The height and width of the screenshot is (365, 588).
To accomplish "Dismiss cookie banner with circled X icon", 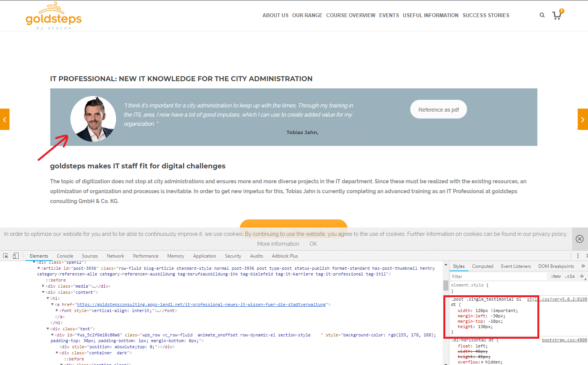I will tap(580, 239).
